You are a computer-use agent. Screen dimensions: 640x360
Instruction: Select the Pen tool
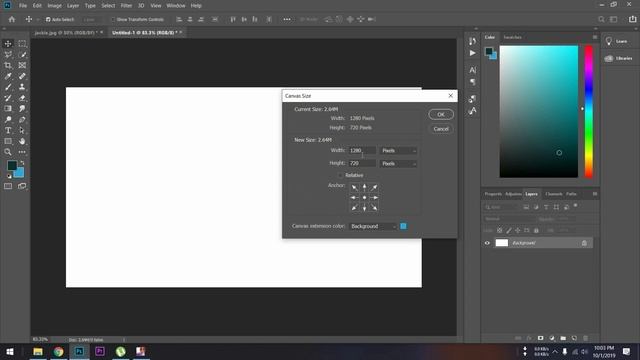(22, 120)
